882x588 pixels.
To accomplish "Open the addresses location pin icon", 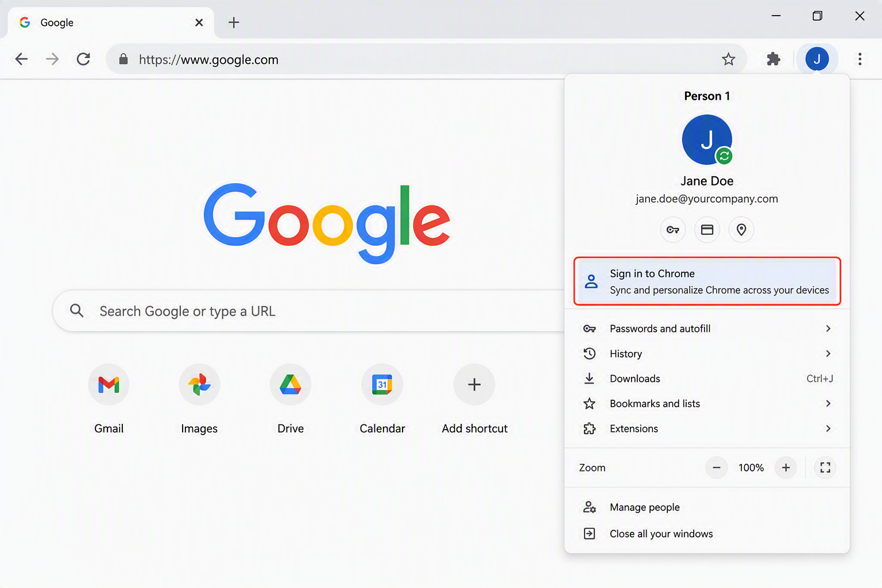I will pyautogui.click(x=741, y=230).
